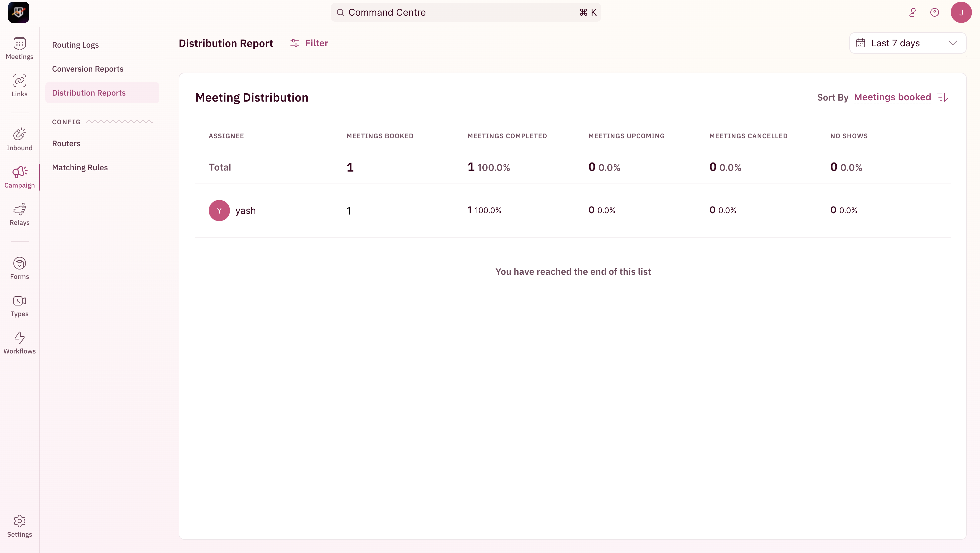Click the Command Centre search field
The image size is (980, 553).
(466, 13)
